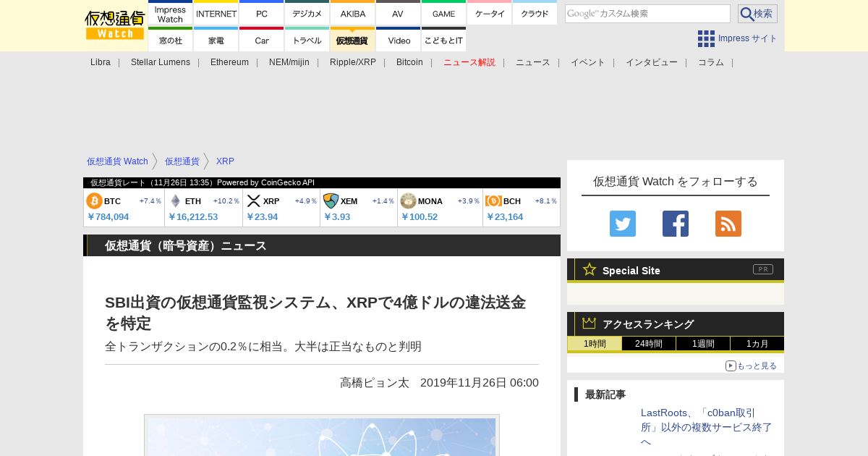The height and width of the screenshot is (456, 868).
Task: Click the XRP price ￥23.94
Action: [262, 216]
